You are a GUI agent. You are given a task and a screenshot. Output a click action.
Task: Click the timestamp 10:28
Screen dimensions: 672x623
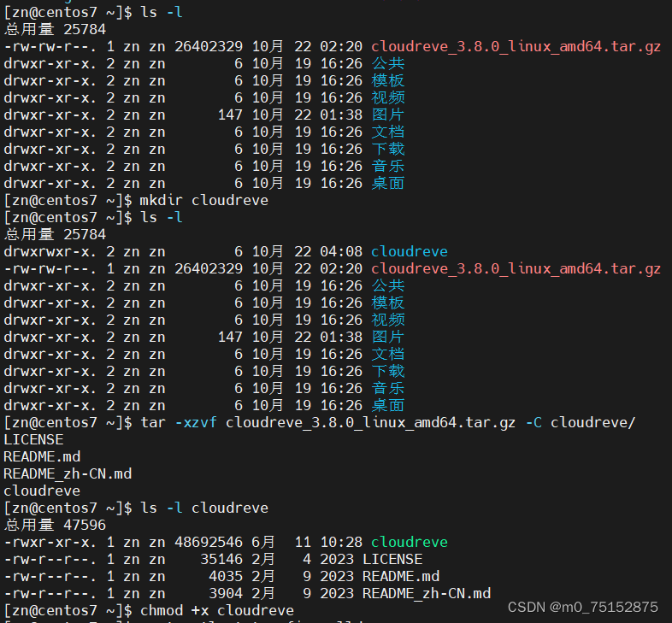pyautogui.click(x=341, y=543)
